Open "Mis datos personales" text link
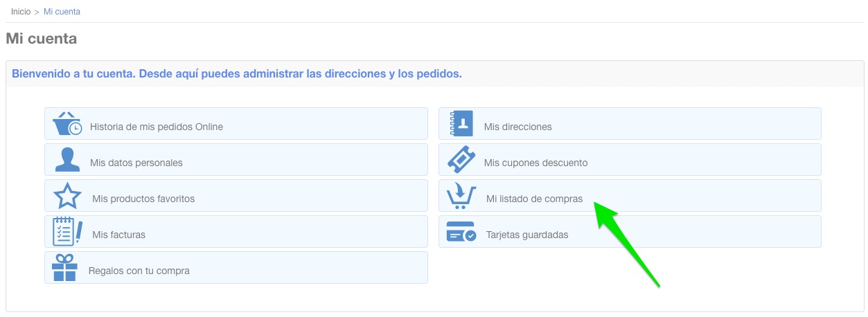 (136, 163)
